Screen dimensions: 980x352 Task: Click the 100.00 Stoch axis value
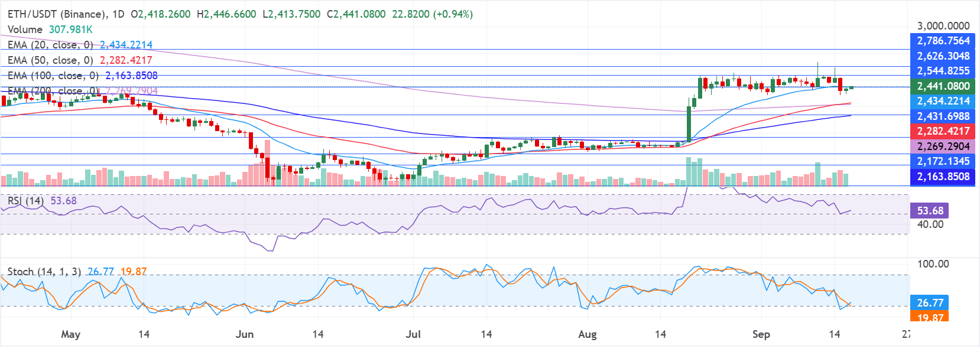click(x=933, y=264)
